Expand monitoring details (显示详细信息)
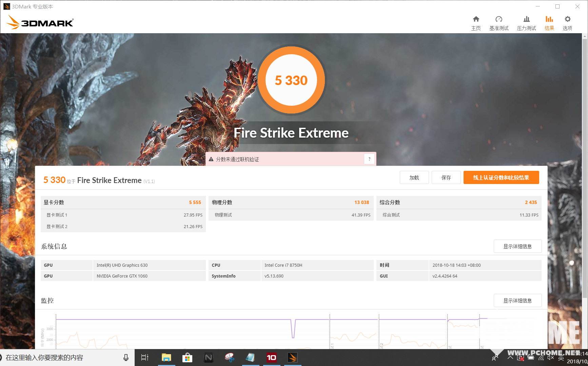588x366 pixels. 517,301
